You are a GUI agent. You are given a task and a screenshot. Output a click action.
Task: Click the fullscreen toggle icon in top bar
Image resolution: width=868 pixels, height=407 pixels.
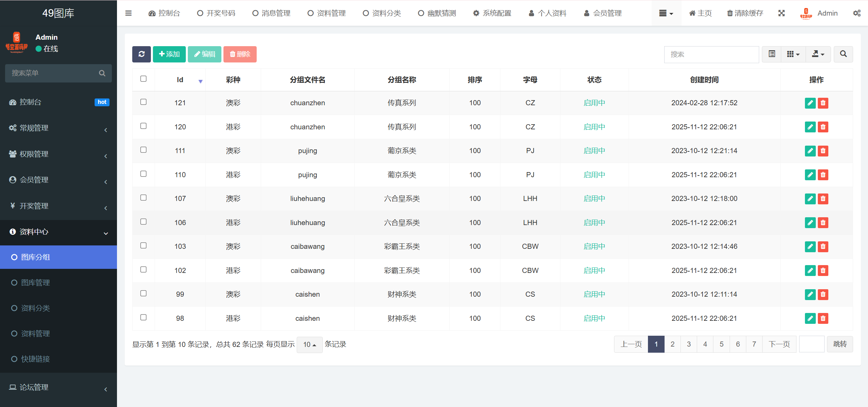point(782,13)
